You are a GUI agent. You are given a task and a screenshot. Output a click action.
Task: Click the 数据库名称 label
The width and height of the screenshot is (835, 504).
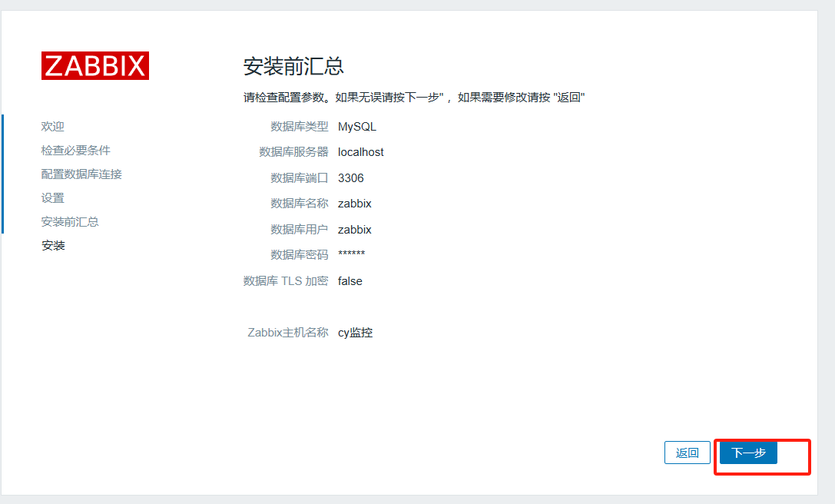tap(300, 204)
